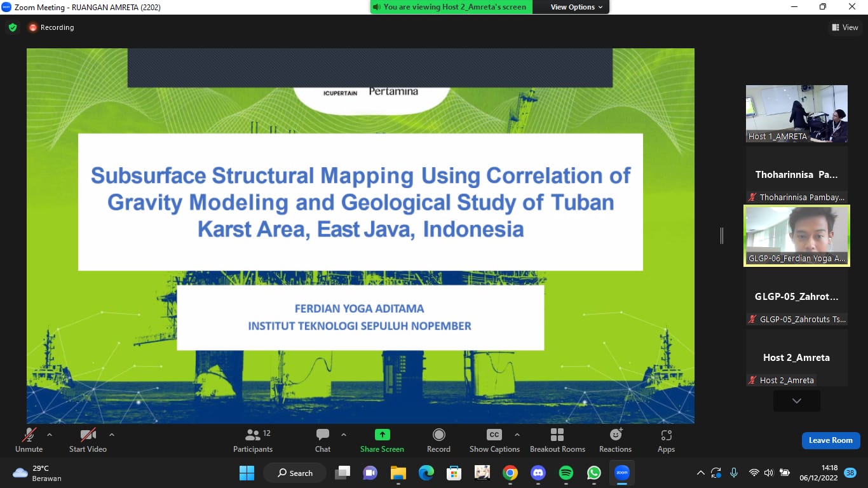Open Spotify from the taskbar
The width and height of the screenshot is (868, 488).
pyautogui.click(x=566, y=473)
